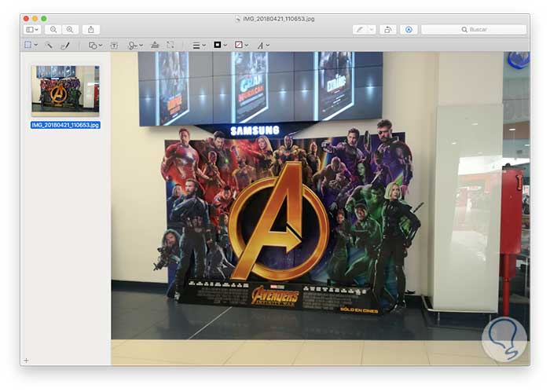Expand the border color dropdown arrow
Viewport: 550px width, 392px height.
click(225, 46)
